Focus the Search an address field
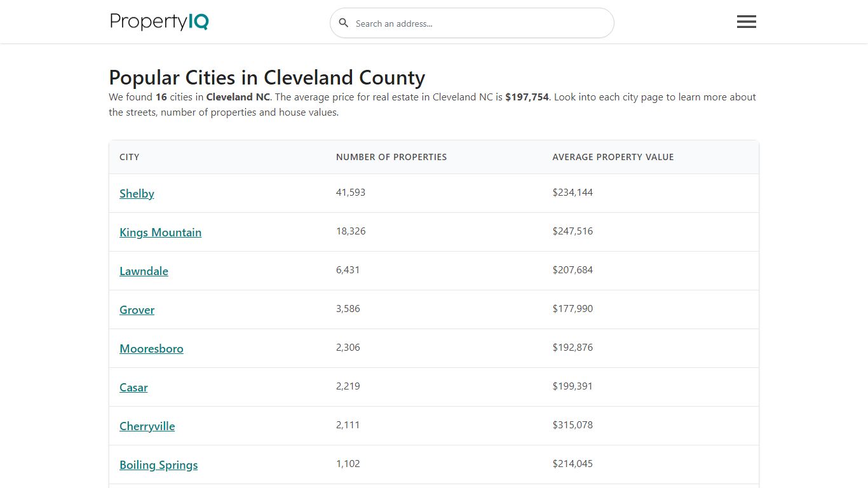Image resolution: width=868 pixels, height=488 pixels. (x=472, y=23)
